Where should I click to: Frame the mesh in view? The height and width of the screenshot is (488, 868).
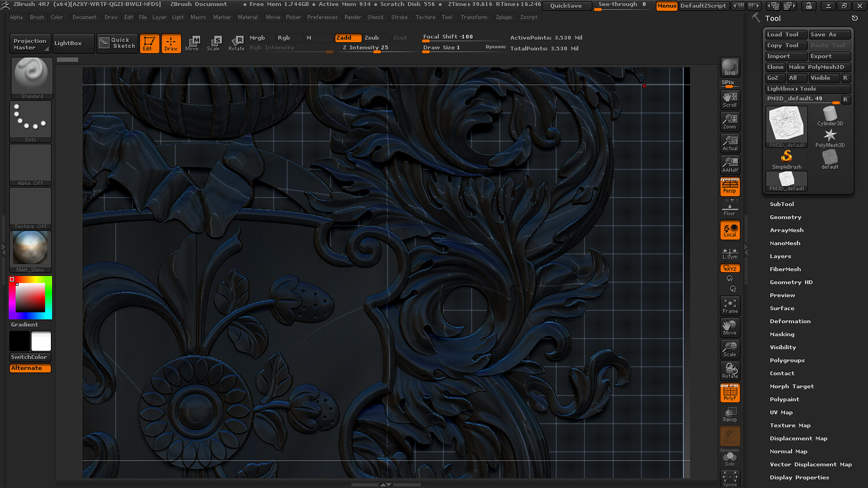pyautogui.click(x=730, y=306)
